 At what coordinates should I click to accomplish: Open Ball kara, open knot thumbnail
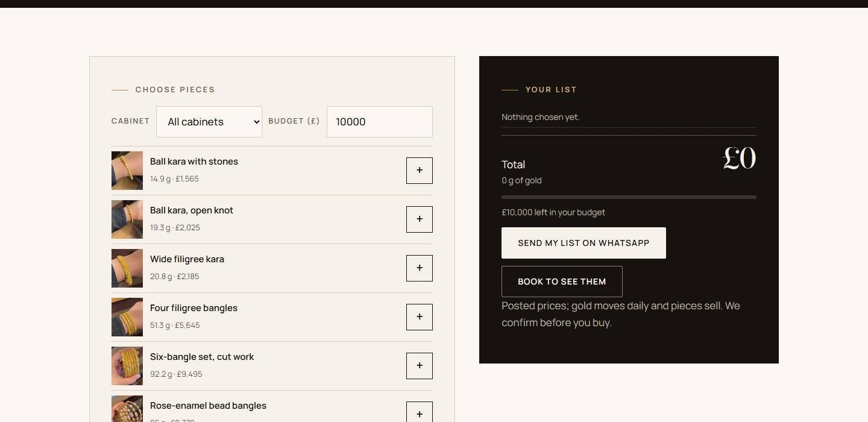127,219
